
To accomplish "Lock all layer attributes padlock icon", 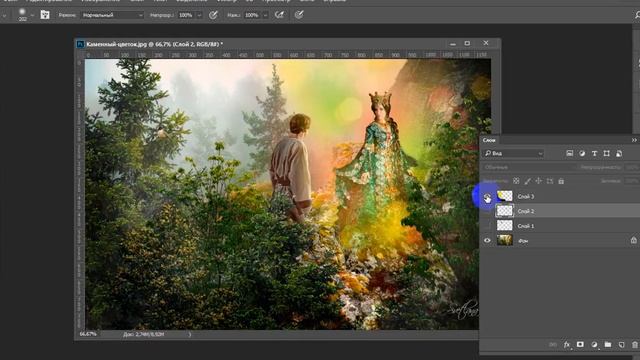I will pos(561,181).
